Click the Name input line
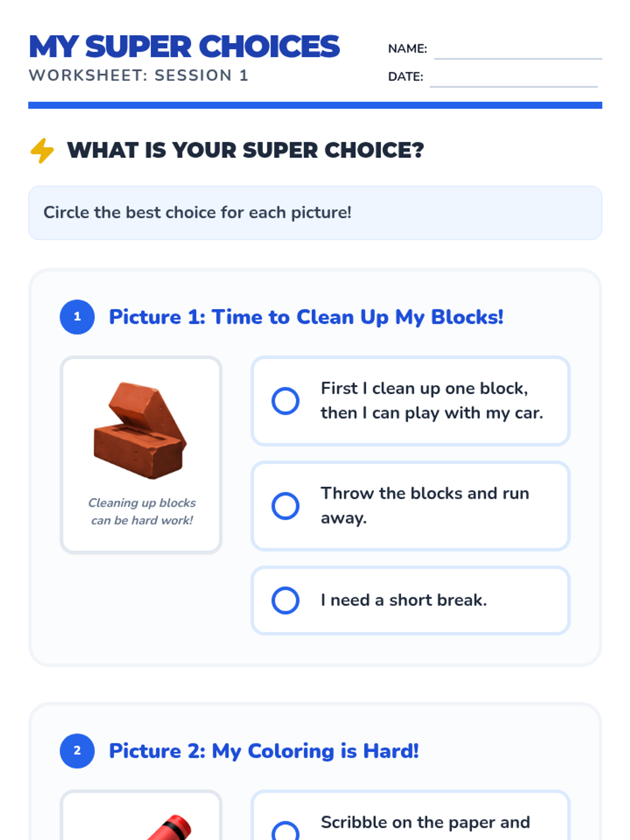 coord(518,51)
